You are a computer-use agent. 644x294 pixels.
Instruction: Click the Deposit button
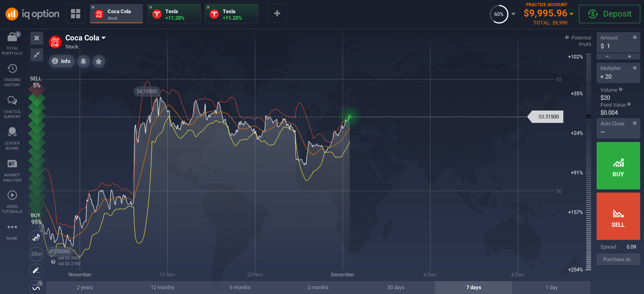(x=609, y=14)
